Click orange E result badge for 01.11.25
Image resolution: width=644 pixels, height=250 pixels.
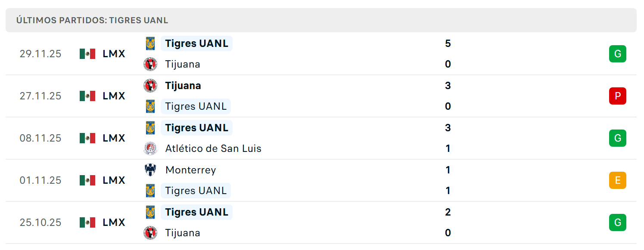coord(617,180)
